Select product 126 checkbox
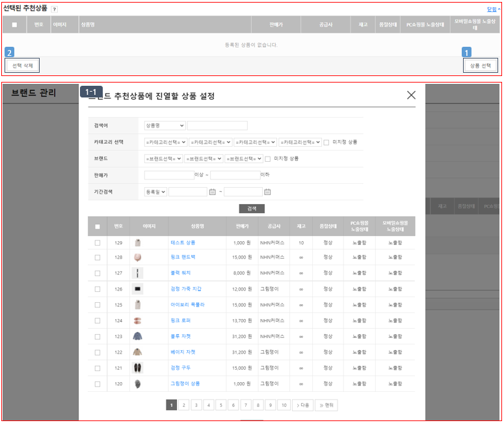The height and width of the screenshot is (425, 504). pyautogui.click(x=98, y=289)
